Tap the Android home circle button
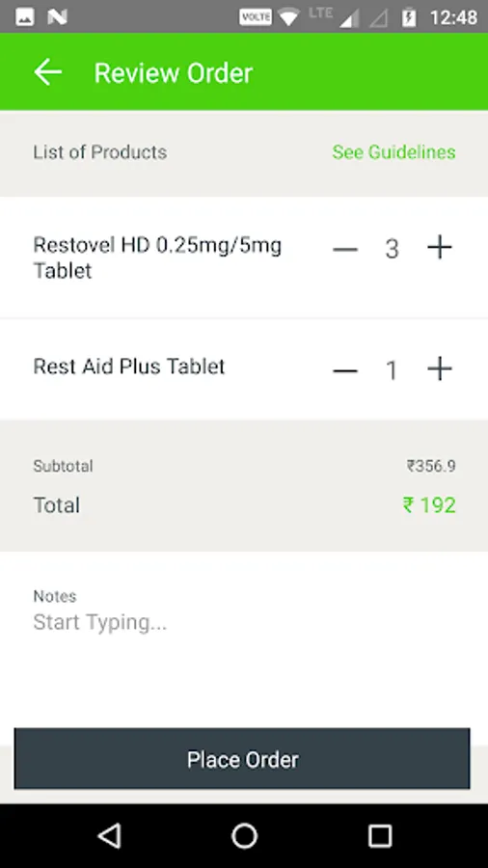The height and width of the screenshot is (868, 488). click(x=244, y=836)
